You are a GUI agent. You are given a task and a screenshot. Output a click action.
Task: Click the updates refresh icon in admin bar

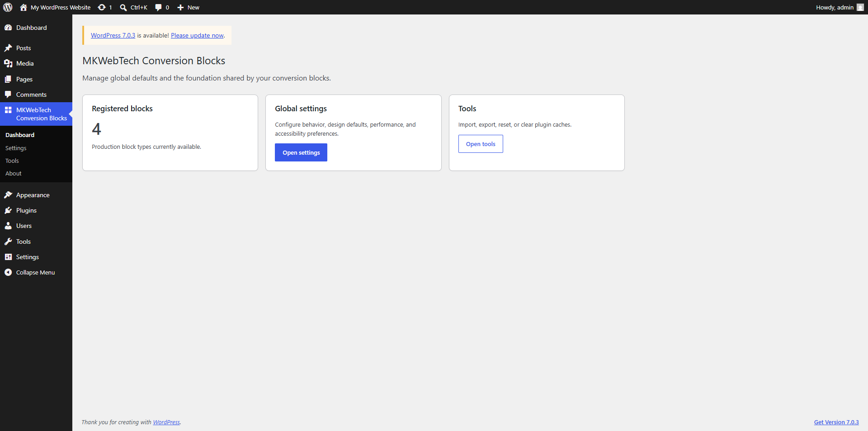(x=102, y=7)
